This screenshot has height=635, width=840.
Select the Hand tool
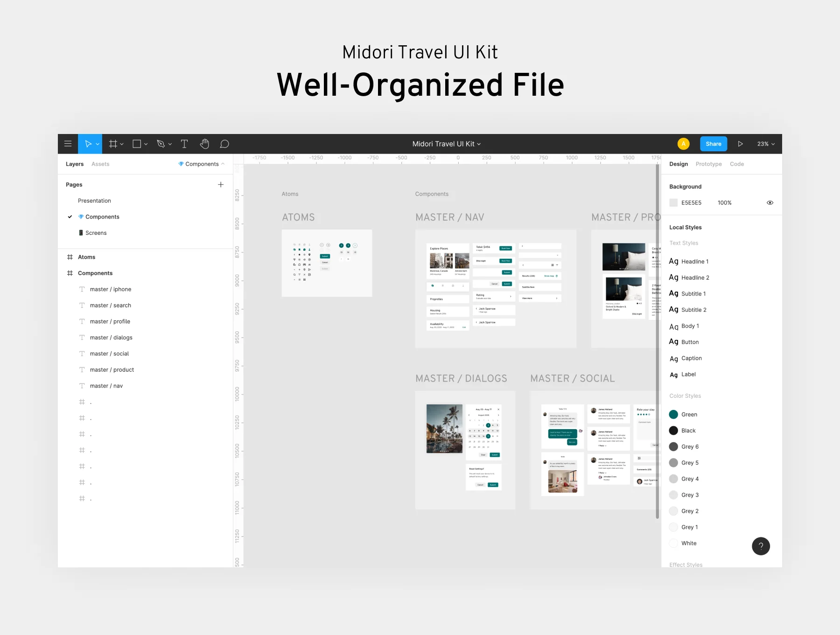tap(204, 144)
